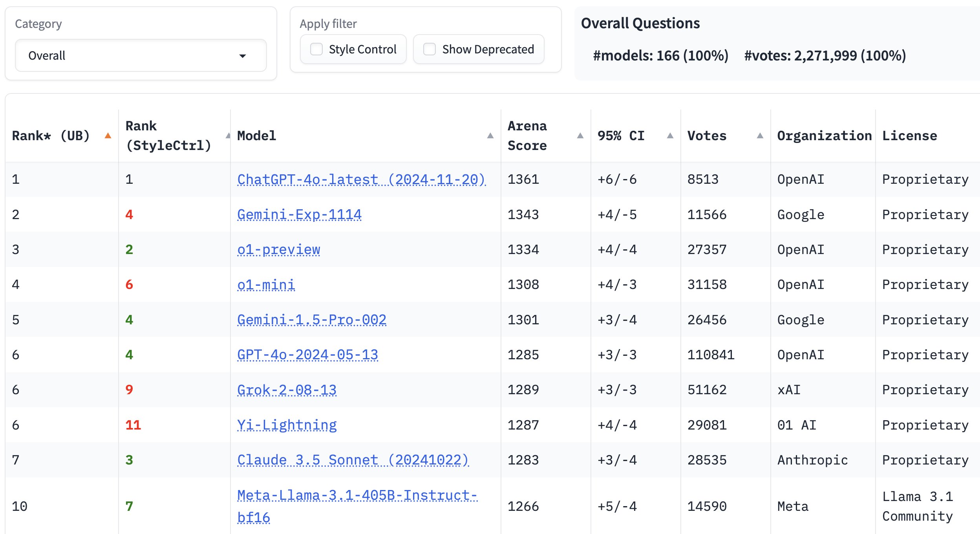Open GPT-4o-2024-05-13 model link
980x534 pixels.
coord(307,355)
